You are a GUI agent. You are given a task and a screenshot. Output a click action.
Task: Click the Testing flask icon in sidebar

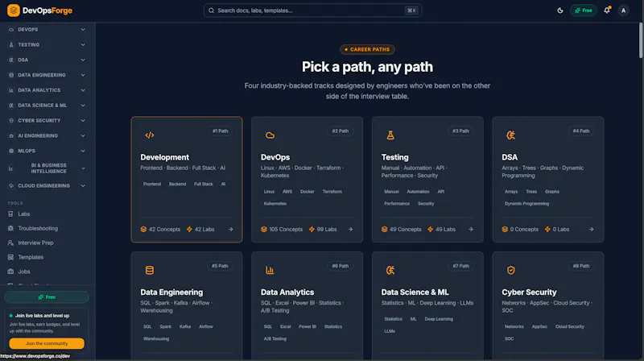point(11,45)
